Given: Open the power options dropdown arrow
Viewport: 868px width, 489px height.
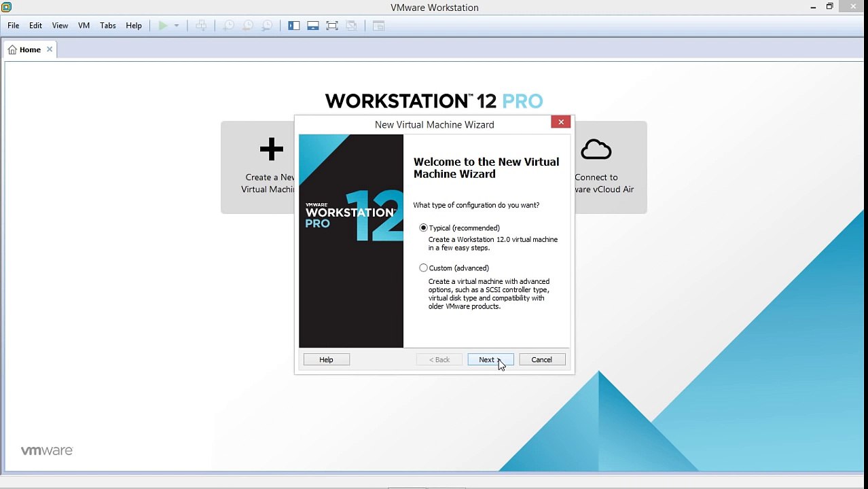Looking at the screenshot, I should point(177,26).
